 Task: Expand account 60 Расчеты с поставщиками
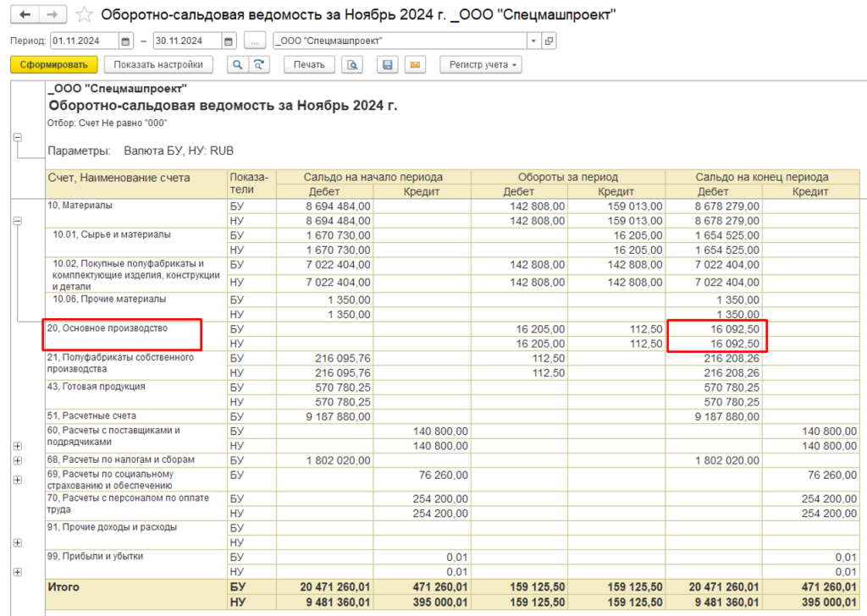(x=18, y=446)
